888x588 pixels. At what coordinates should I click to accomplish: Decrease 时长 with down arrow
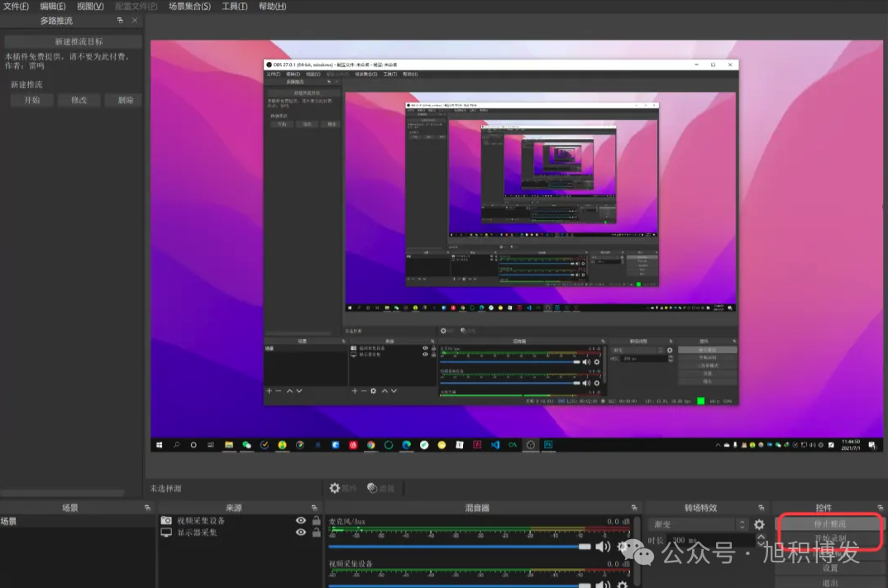pyautogui.click(x=761, y=544)
